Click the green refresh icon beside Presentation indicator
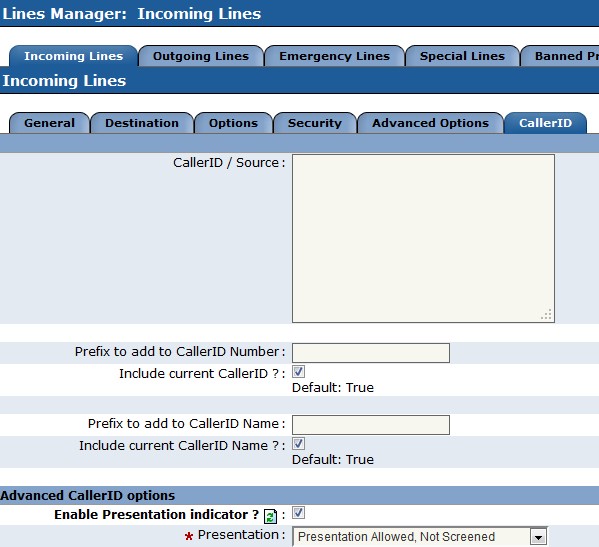 coord(270,516)
